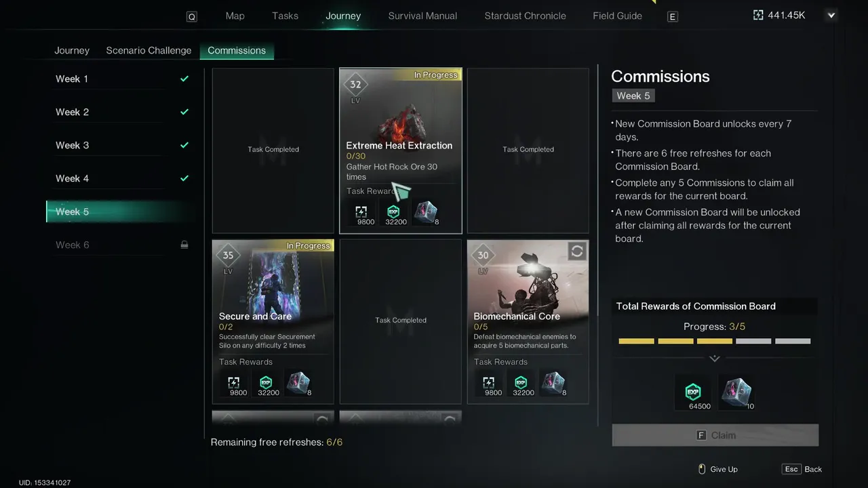Click the Week 1 completed checkmark
Image resolution: width=868 pixels, height=488 pixels.
click(184, 79)
